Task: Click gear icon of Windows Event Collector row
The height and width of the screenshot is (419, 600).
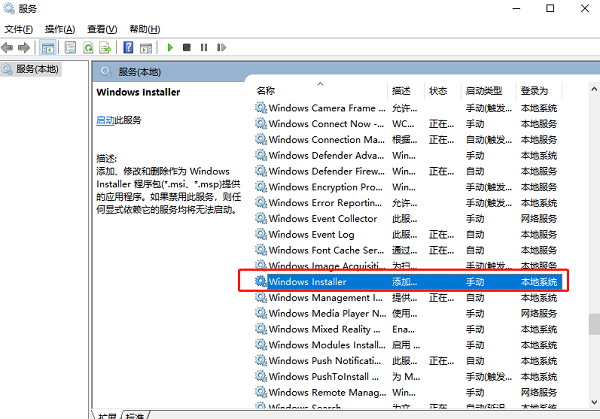Action: 261,218
